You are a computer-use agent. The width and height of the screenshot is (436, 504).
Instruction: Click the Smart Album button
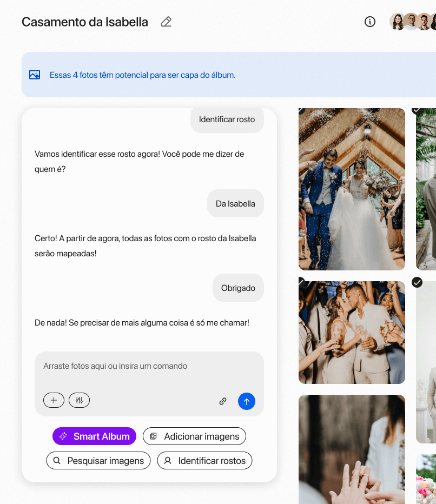[95, 436]
